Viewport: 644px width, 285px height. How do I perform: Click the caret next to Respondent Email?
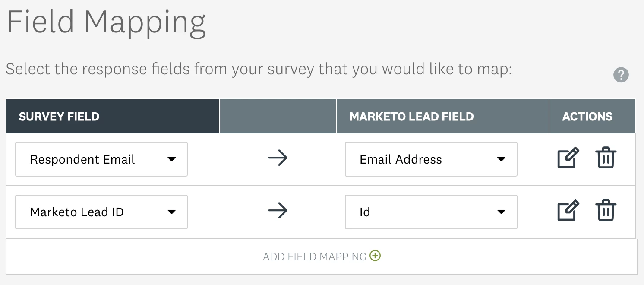[x=171, y=159]
